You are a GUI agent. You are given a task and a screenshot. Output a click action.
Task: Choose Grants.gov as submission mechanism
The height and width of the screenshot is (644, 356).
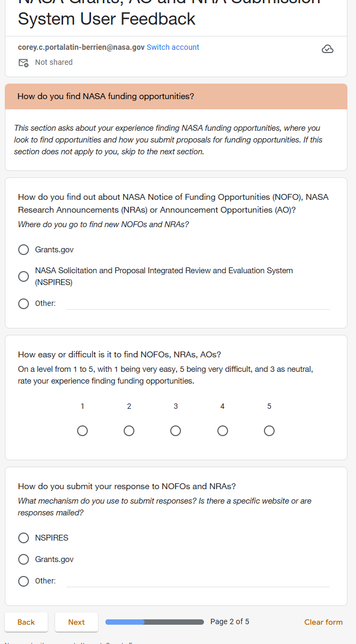coord(24,559)
